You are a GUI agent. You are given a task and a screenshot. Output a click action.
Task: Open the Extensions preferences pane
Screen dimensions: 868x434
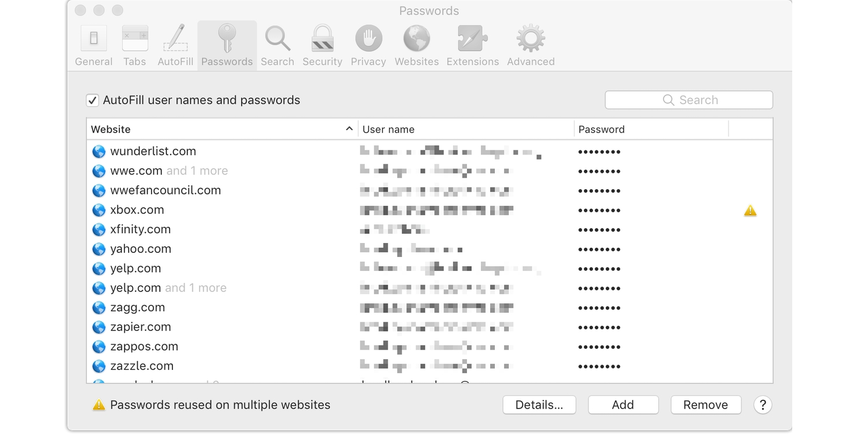(472, 46)
